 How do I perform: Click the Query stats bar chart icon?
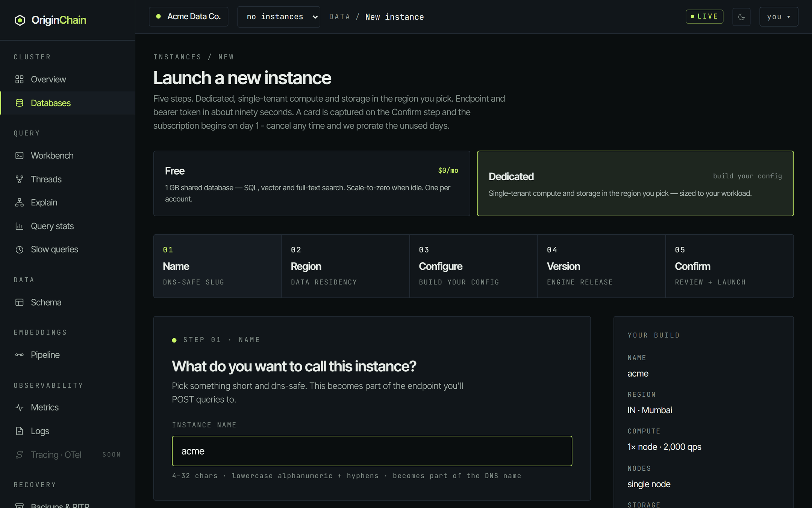20,226
